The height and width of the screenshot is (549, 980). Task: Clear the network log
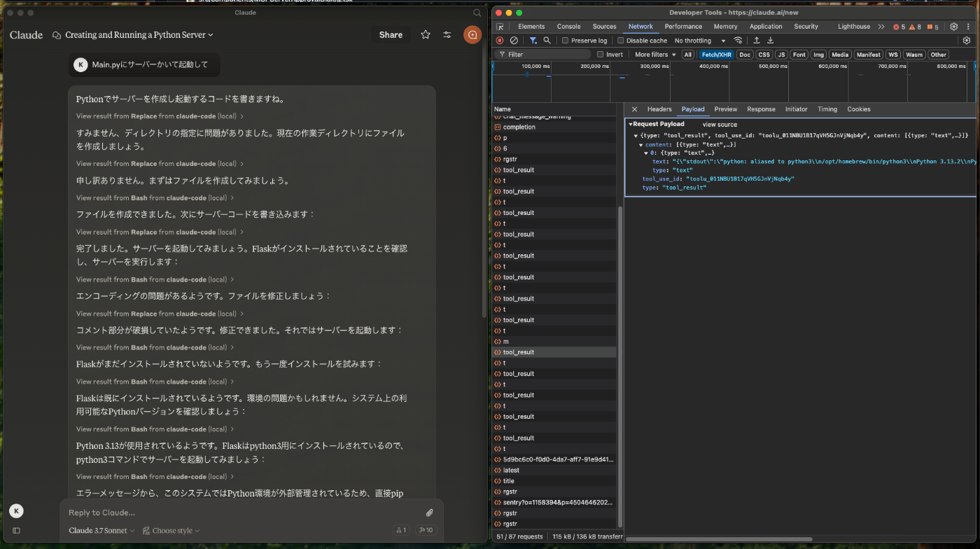click(514, 41)
